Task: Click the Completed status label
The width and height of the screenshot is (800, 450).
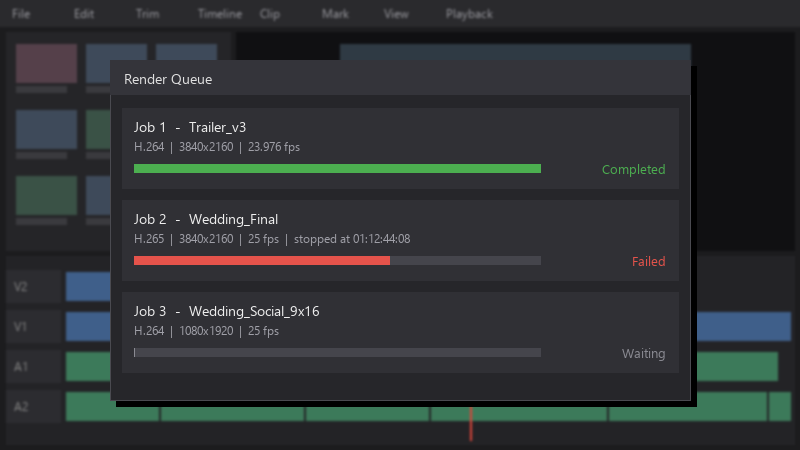Action: 633,169
